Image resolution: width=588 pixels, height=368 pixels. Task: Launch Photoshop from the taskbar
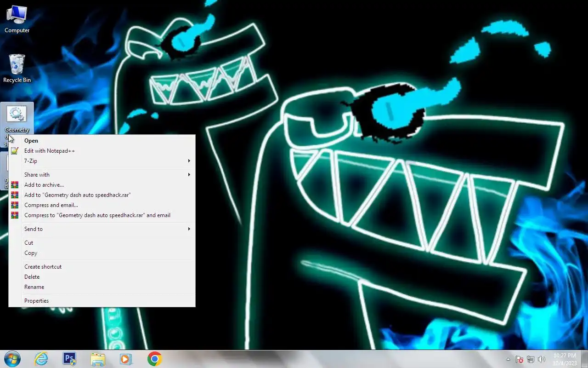click(x=69, y=359)
